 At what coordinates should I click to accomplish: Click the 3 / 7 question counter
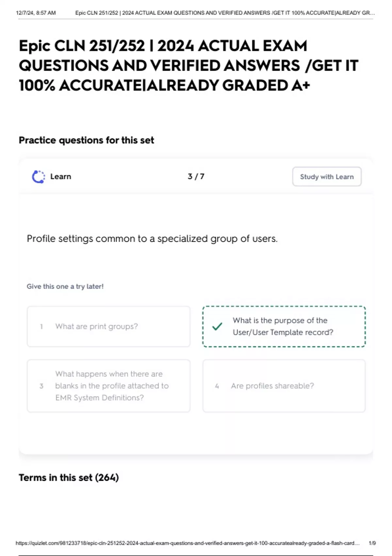(196, 177)
